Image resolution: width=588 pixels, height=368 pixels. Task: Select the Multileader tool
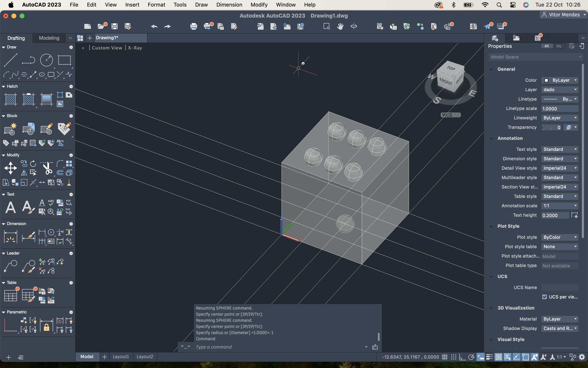pyautogui.click(x=10, y=266)
